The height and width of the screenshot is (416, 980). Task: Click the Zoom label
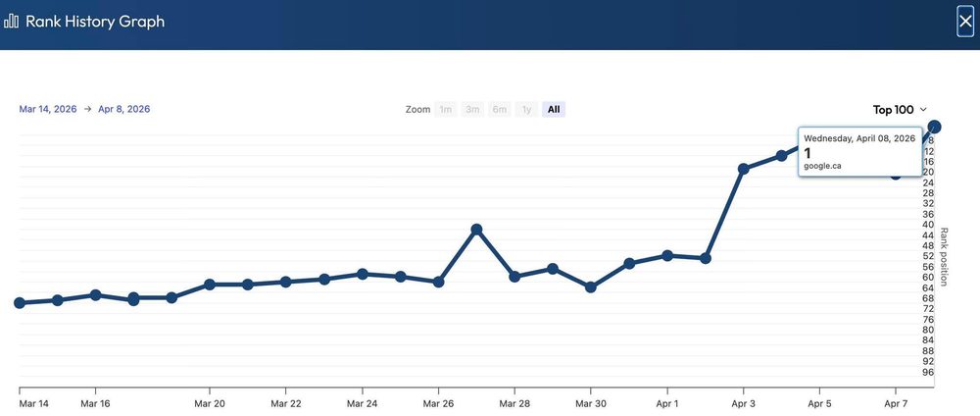pyautogui.click(x=417, y=110)
